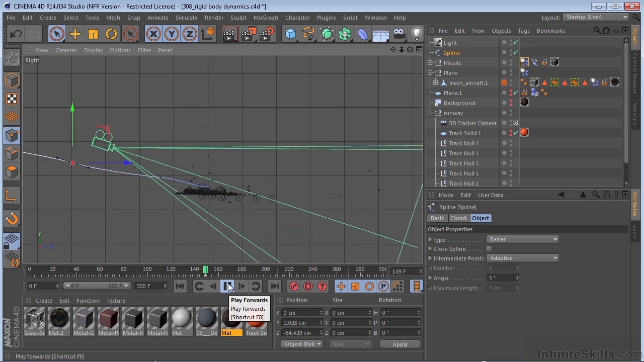Click the Apply button
This screenshot has width=644, height=362.
point(400,344)
